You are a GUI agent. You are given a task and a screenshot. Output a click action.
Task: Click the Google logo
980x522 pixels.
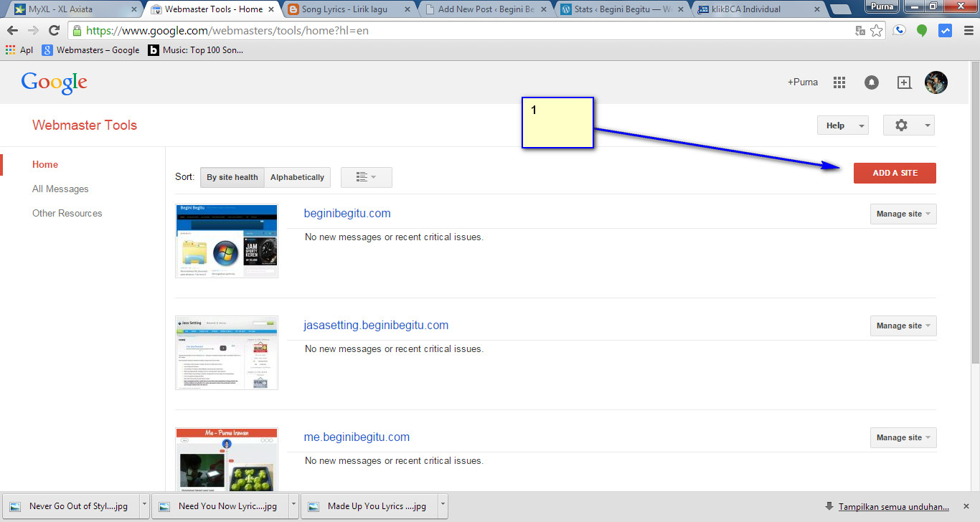click(x=55, y=83)
